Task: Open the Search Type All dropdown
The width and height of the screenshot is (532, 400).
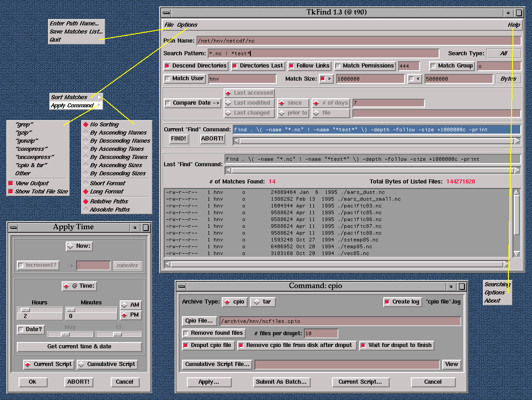Action: point(503,53)
